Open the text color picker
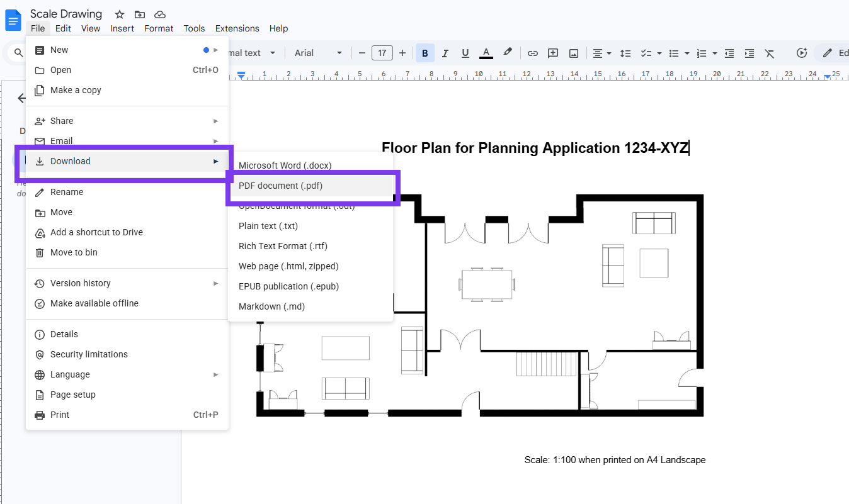This screenshot has width=849, height=504. [x=486, y=53]
